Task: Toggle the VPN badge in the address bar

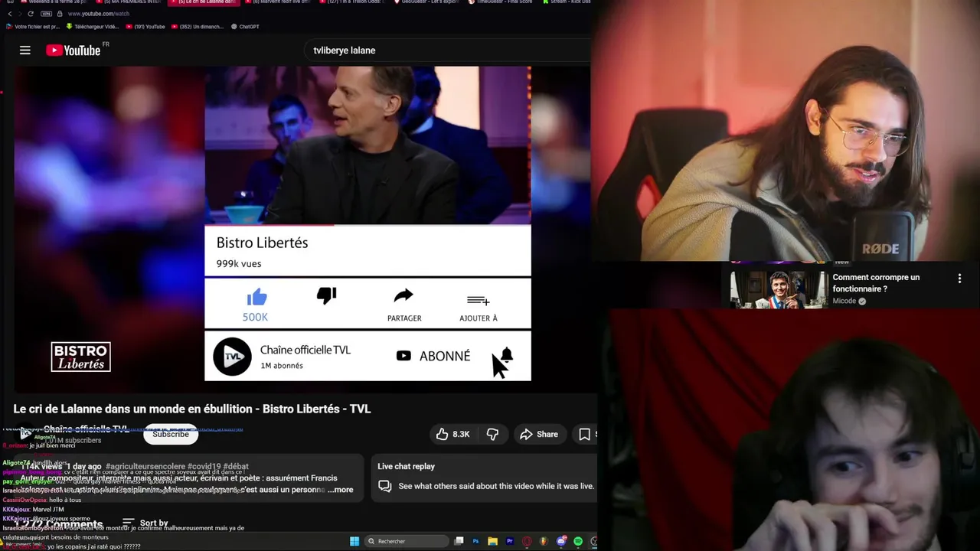Action: coord(46,14)
